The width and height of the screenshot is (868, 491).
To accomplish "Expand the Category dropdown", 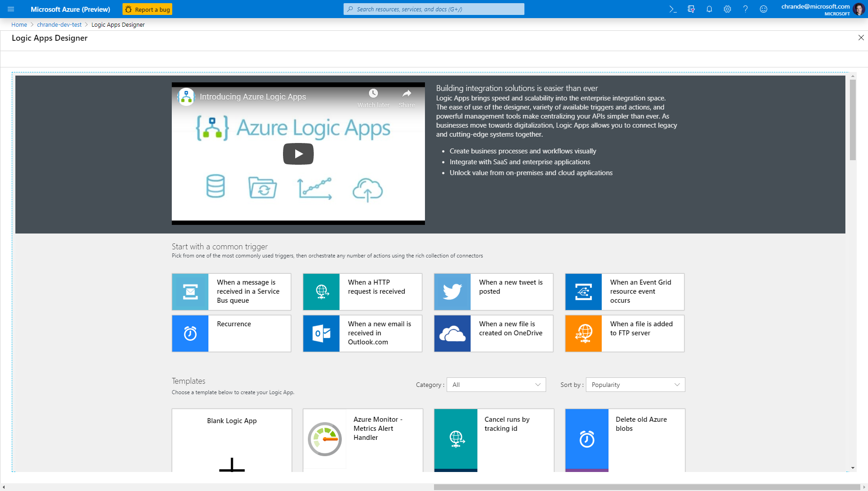I will 496,385.
